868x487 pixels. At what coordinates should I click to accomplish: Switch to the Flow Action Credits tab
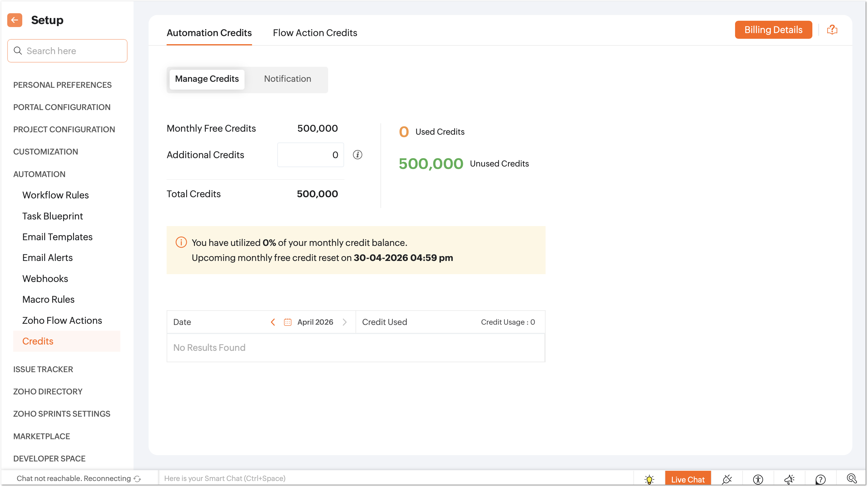point(315,33)
